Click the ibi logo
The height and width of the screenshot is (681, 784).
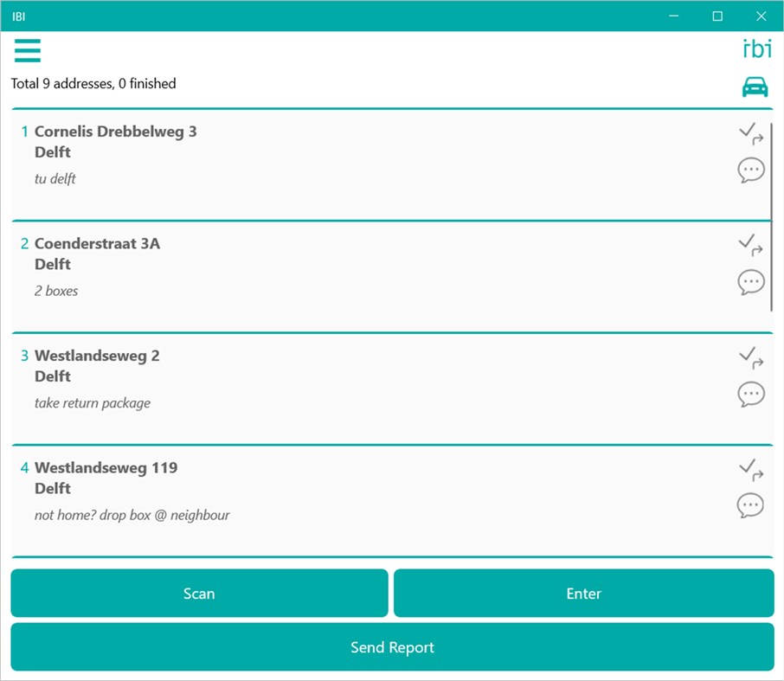(756, 48)
